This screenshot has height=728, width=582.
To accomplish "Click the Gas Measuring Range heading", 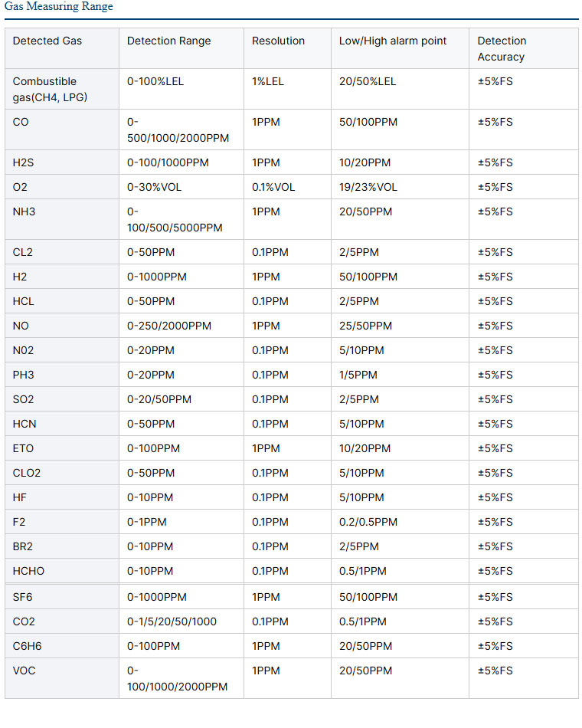I will (58, 6).
